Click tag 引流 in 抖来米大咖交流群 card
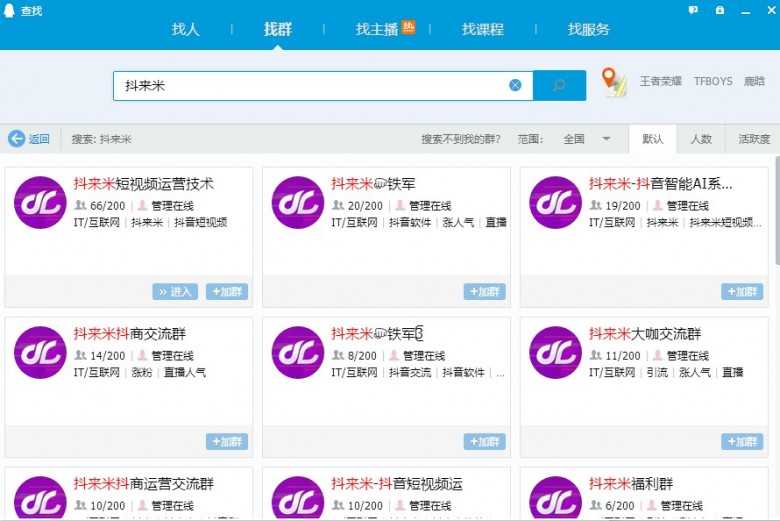780x521 pixels. [x=657, y=372]
